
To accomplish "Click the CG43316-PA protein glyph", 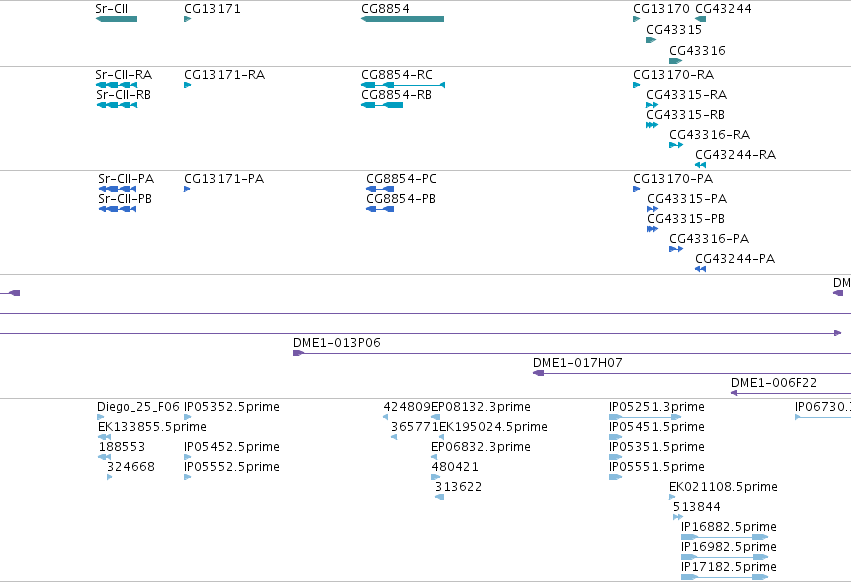I will click(x=676, y=249).
